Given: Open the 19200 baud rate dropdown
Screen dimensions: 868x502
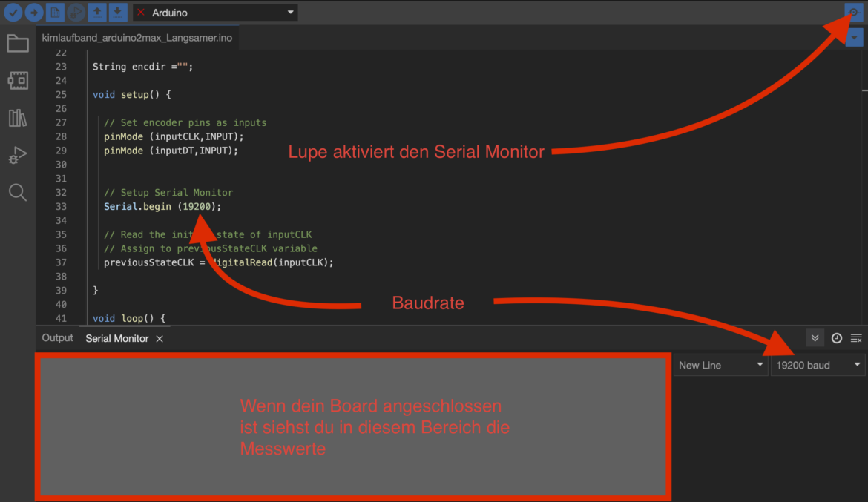Looking at the screenshot, I should (816, 365).
